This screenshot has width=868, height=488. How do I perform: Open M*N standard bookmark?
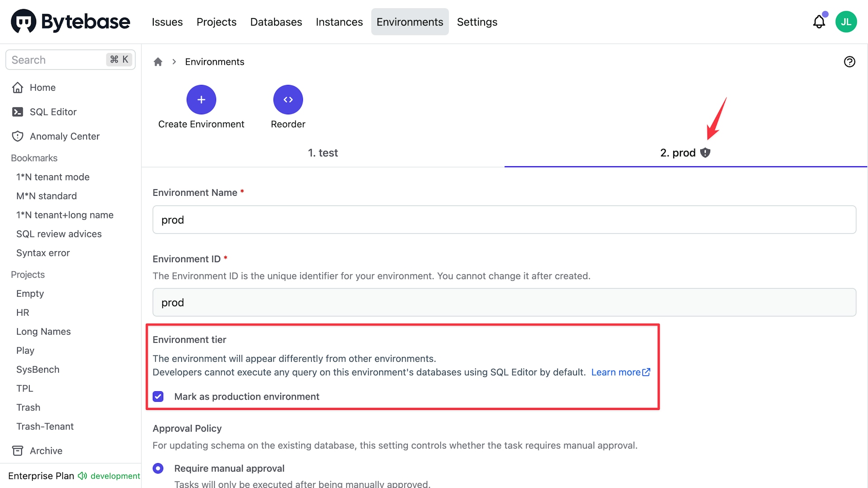(47, 196)
